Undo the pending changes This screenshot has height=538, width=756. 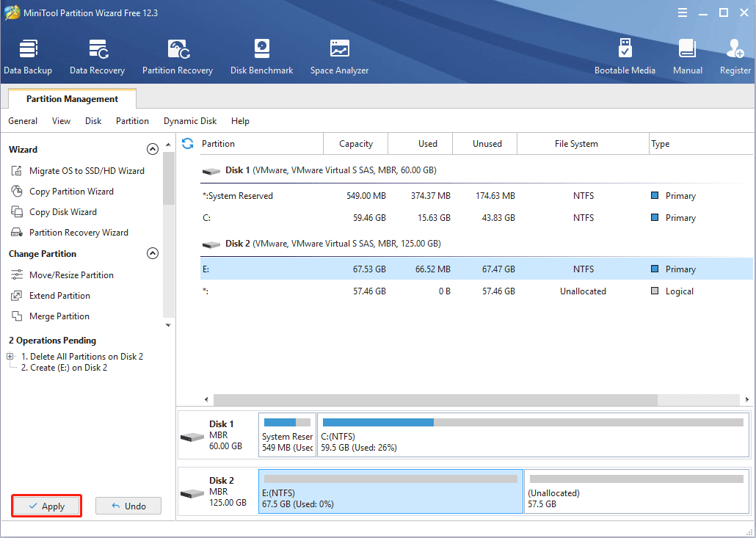pyautogui.click(x=128, y=506)
